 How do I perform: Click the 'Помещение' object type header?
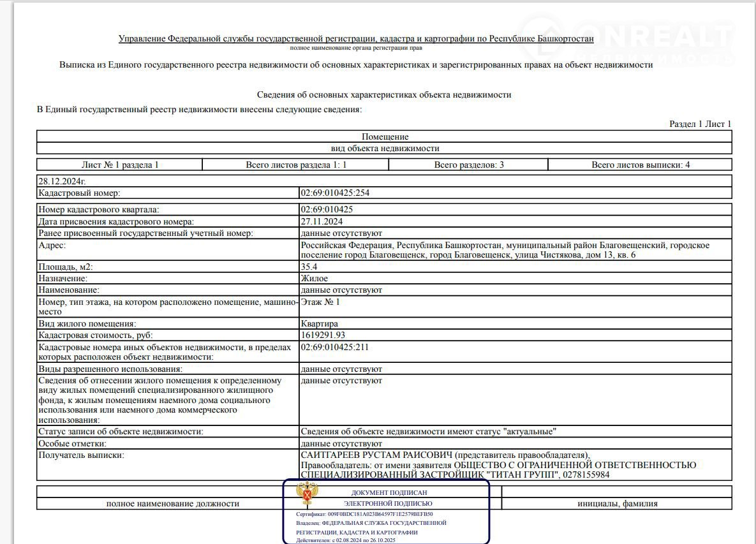[x=385, y=136]
